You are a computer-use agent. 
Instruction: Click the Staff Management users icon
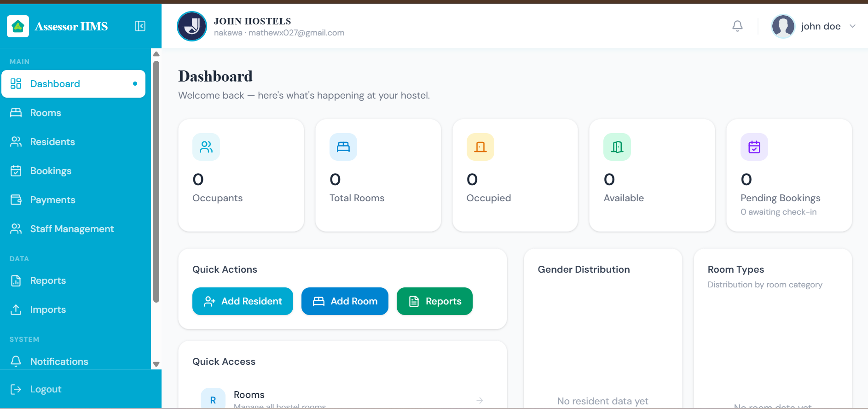point(16,229)
